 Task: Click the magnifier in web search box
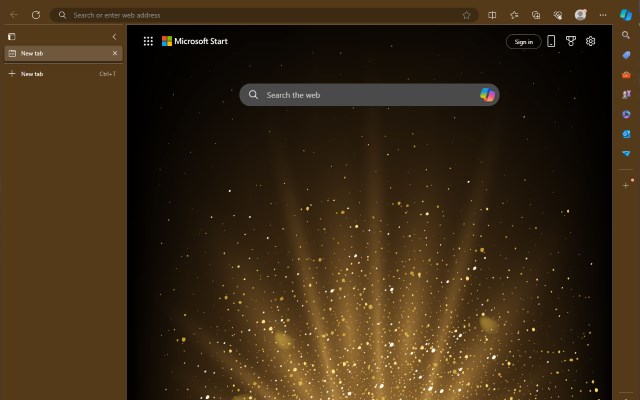[x=253, y=95]
